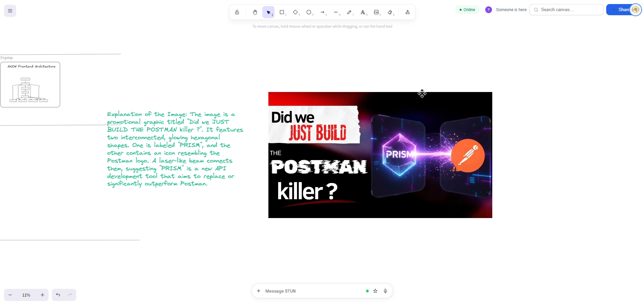Start voice input with microphone icon

coord(385,291)
